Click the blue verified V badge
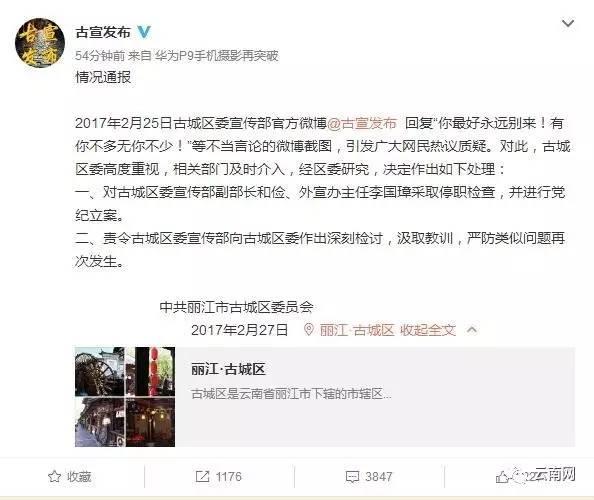The image size is (594, 500). 144,32
